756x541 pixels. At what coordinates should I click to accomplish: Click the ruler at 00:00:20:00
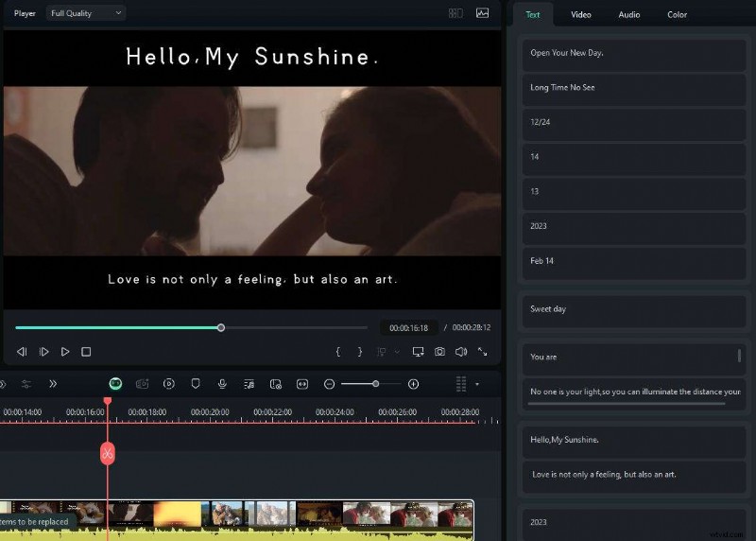point(210,412)
